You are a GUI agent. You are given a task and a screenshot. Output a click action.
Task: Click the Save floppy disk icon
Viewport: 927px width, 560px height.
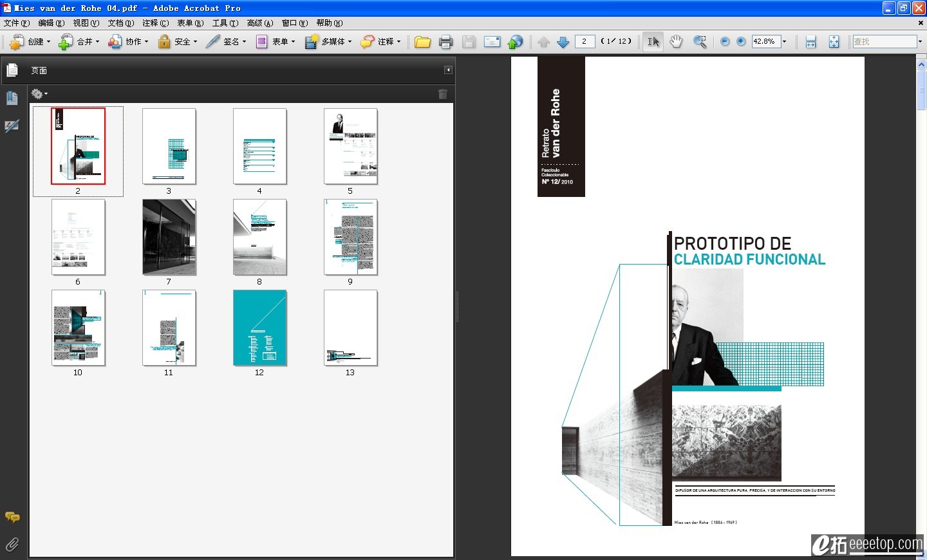[x=469, y=42]
